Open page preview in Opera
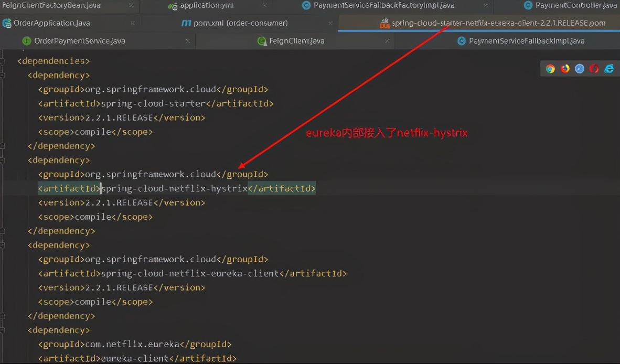 click(x=594, y=68)
